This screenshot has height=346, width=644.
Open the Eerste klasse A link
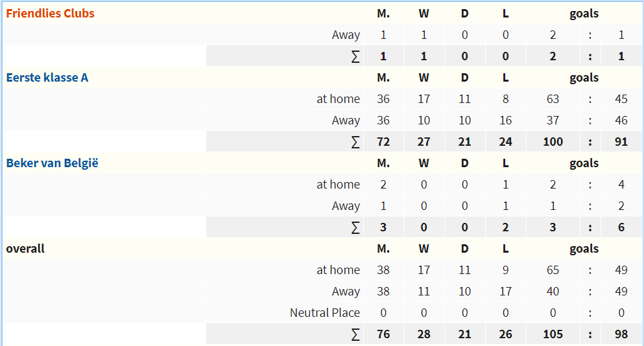[47, 78]
